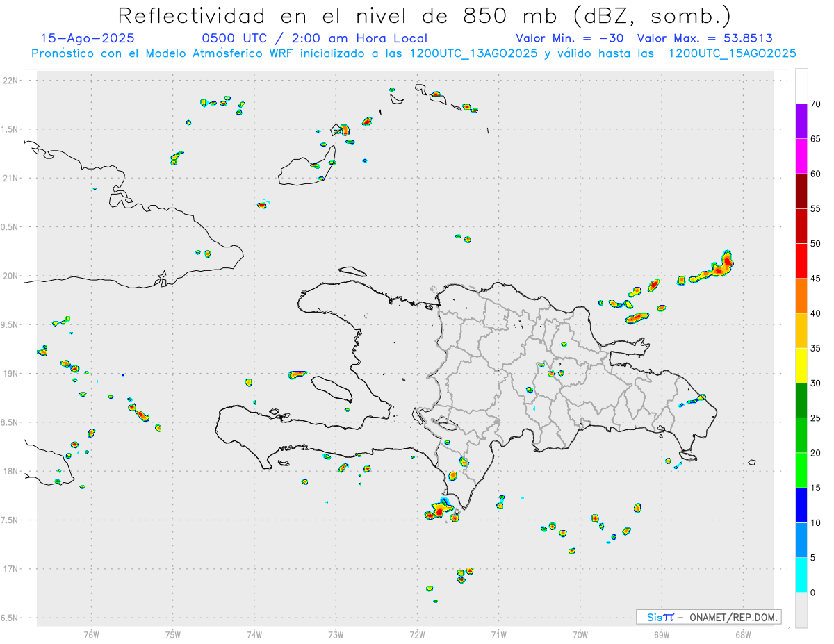Click the '70W' longitude label

[580, 634]
